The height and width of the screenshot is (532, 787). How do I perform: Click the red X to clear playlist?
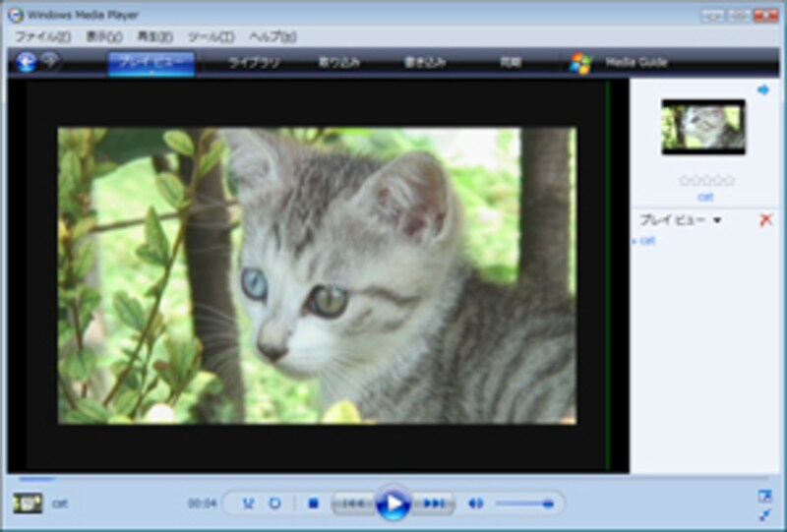[765, 220]
